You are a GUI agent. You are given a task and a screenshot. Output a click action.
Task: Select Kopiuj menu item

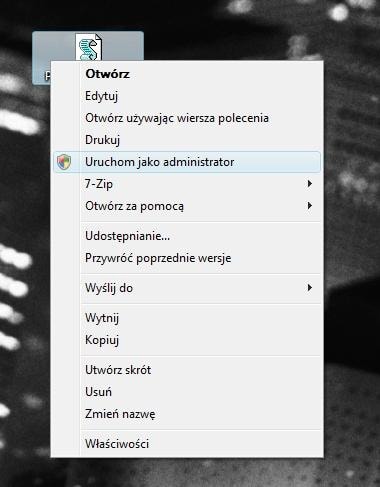[x=187, y=340]
